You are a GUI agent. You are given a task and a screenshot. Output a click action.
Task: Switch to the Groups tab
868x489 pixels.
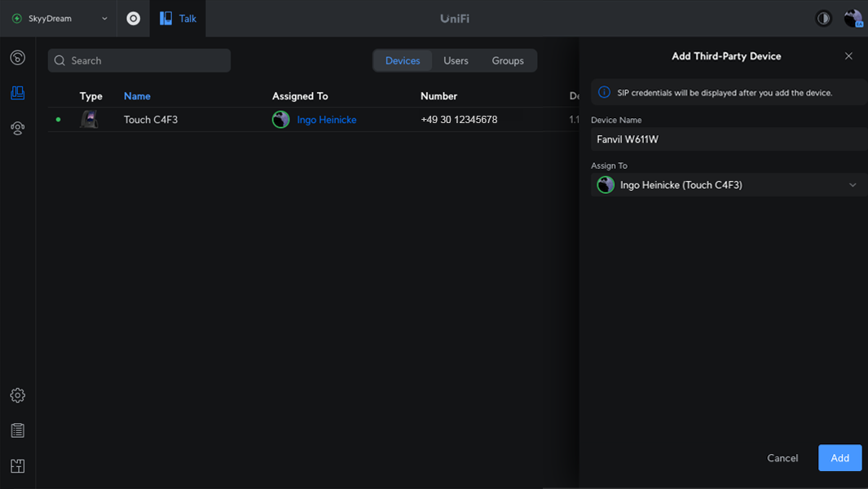[x=508, y=60]
